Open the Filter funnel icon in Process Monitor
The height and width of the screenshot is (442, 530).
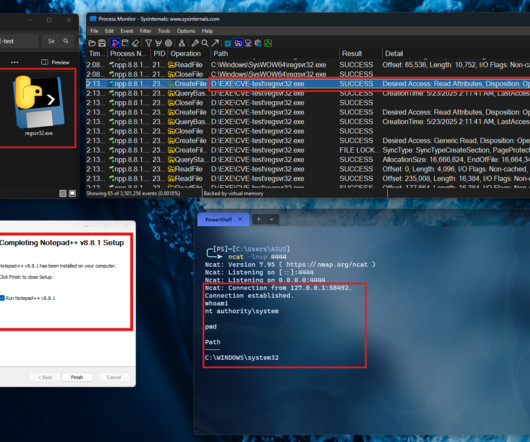148,43
